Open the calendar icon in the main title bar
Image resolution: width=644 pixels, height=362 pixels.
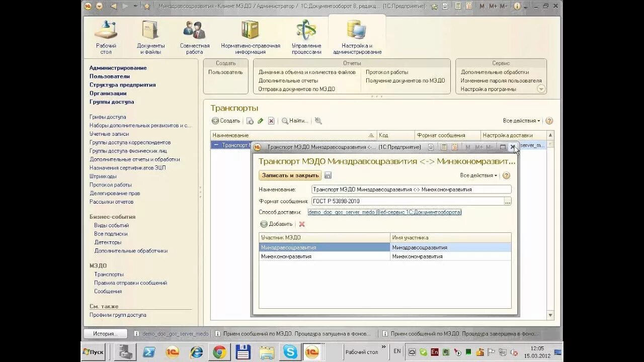pos(469,6)
